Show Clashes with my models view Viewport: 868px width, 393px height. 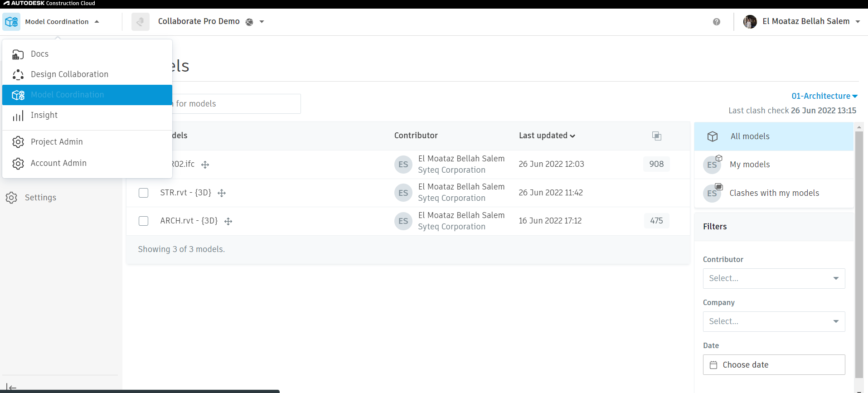coord(774,193)
